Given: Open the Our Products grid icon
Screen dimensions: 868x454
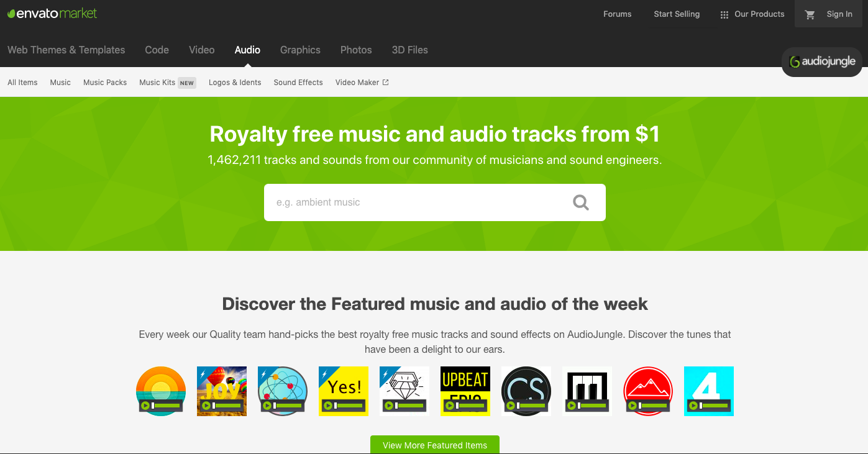Looking at the screenshot, I should pos(724,15).
